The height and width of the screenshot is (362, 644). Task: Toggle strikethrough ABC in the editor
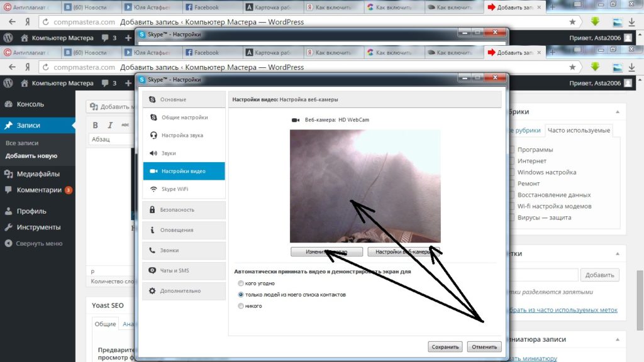(x=125, y=125)
